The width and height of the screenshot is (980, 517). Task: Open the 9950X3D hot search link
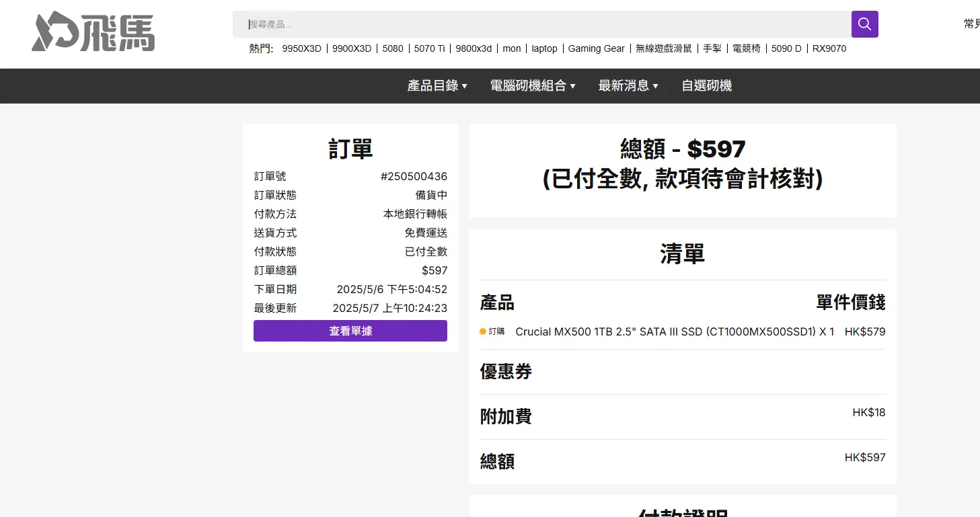pyautogui.click(x=301, y=48)
